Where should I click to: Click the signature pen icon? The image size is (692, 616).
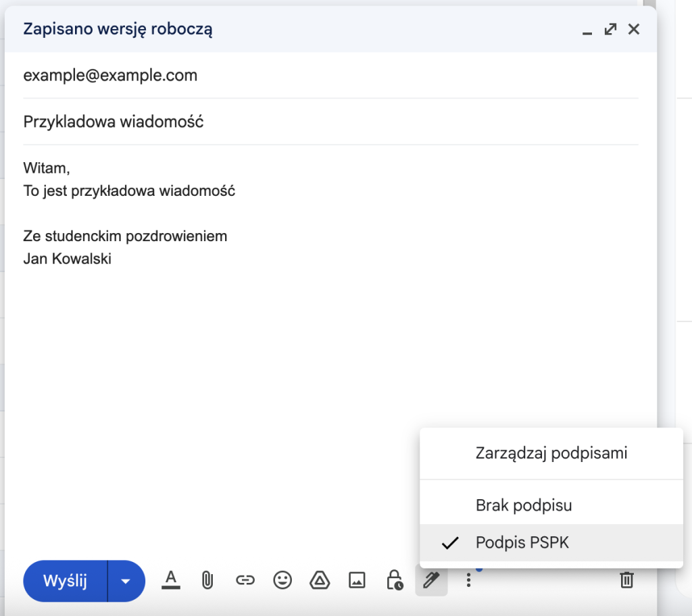click(432, 580)
